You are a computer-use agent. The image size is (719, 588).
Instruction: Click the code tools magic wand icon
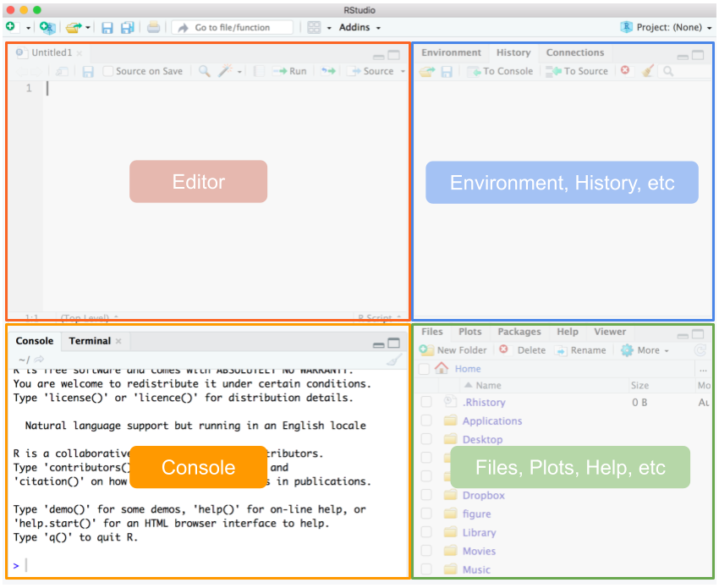tap(225, 71)
